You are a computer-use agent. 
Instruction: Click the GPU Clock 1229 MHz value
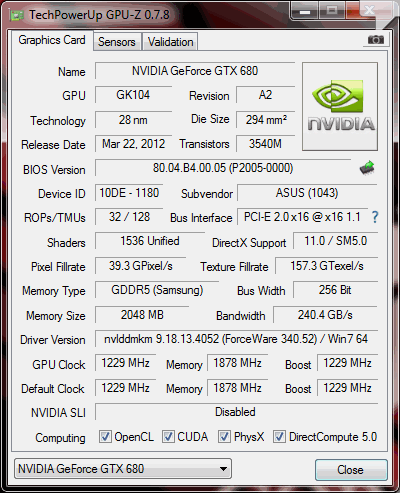click(x=125, y=363)
